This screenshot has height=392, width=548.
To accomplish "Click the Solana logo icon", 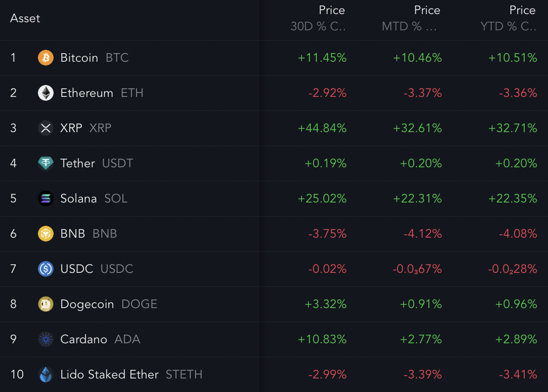I will [x=45, y=199].
